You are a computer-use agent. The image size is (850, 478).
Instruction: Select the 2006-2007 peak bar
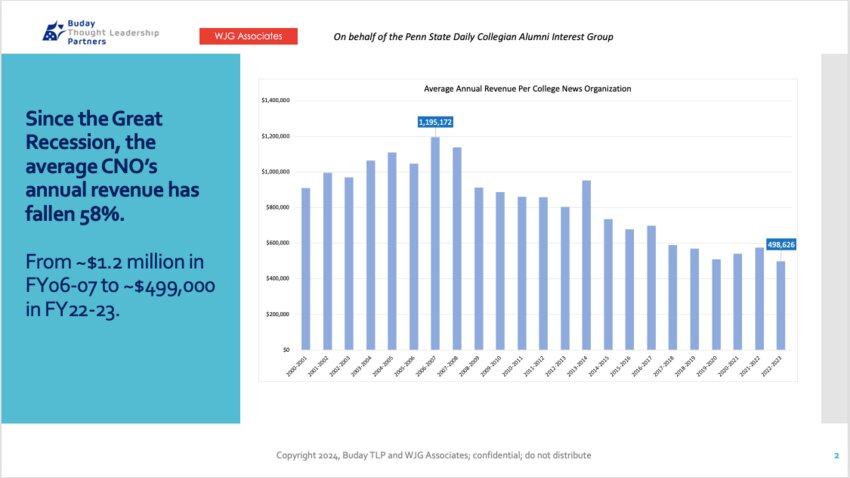[x=435, y=243]
